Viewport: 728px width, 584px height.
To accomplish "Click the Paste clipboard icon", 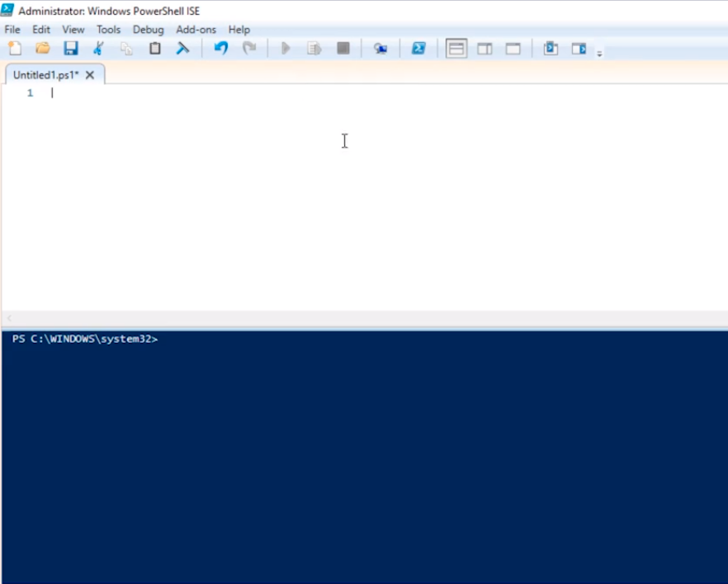I will (x=154, y=49).
